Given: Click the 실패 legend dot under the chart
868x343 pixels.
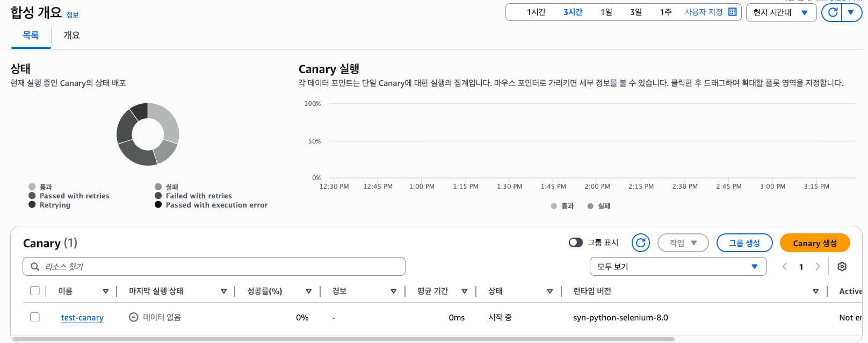Looking at the screenshot, I should coord(590,206).
